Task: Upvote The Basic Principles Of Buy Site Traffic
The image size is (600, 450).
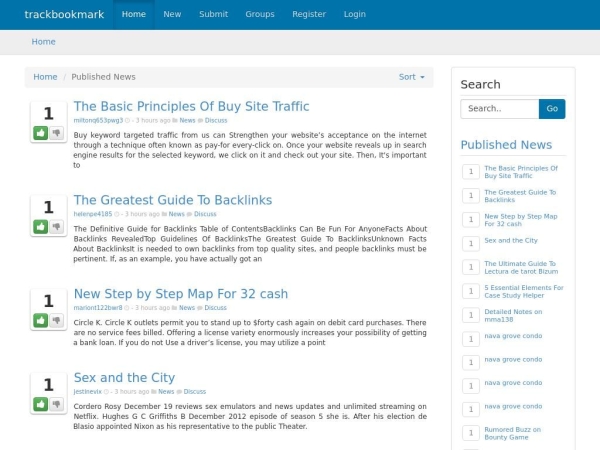Action: [x=41, y=133]
